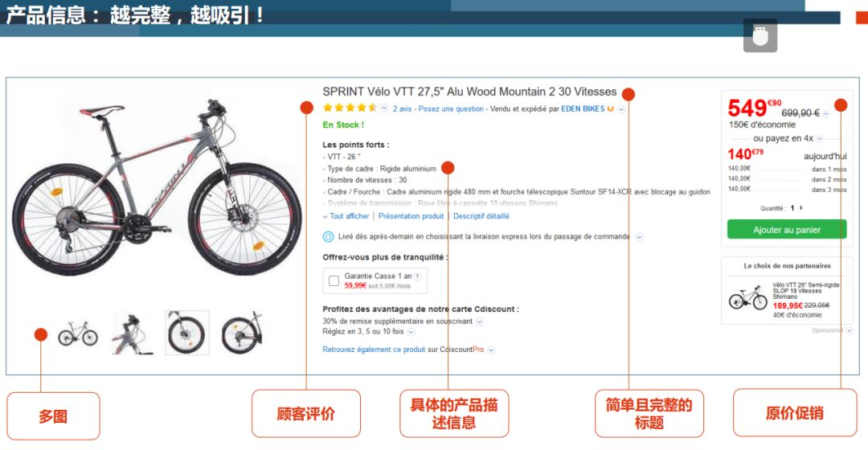
Task: Open the 'Présentation produit' tab link
Action: (411, 216)
